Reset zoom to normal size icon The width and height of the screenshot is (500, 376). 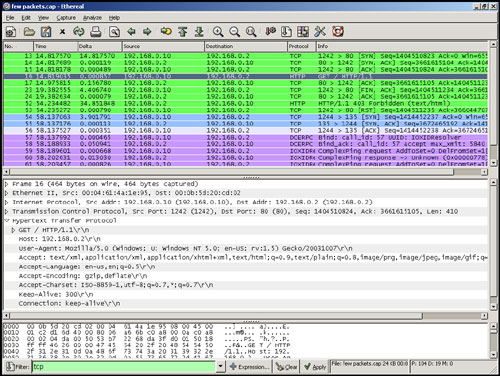[x=251, y=32]
